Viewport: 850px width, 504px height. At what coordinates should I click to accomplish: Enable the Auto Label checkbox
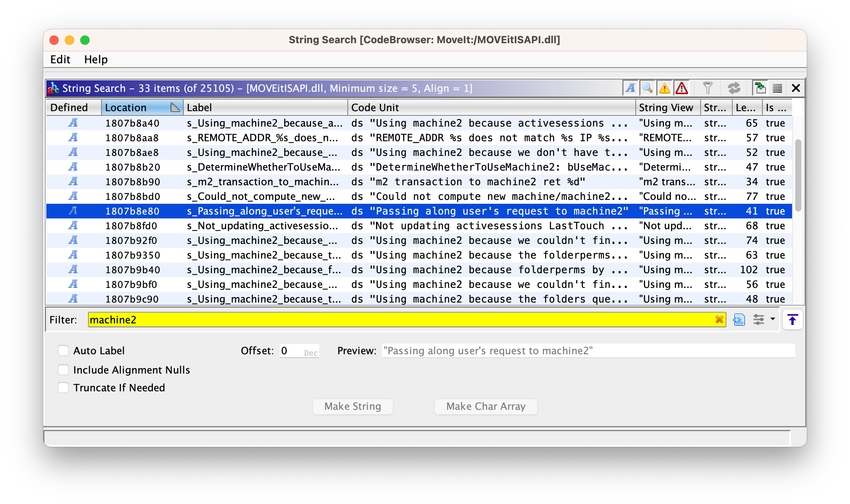(63, 350)
